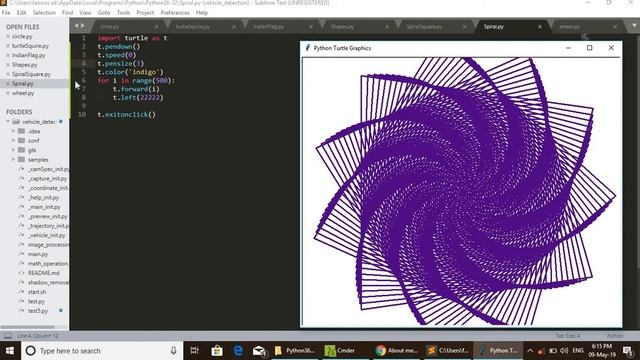Open the Selection menu
640x360 pixels.
[x=44, y=13]
